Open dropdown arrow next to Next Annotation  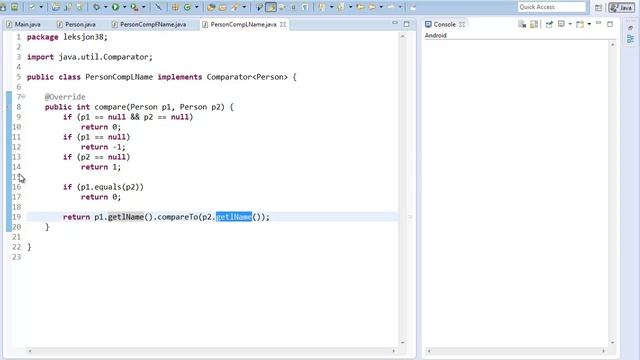click(331, 7)
